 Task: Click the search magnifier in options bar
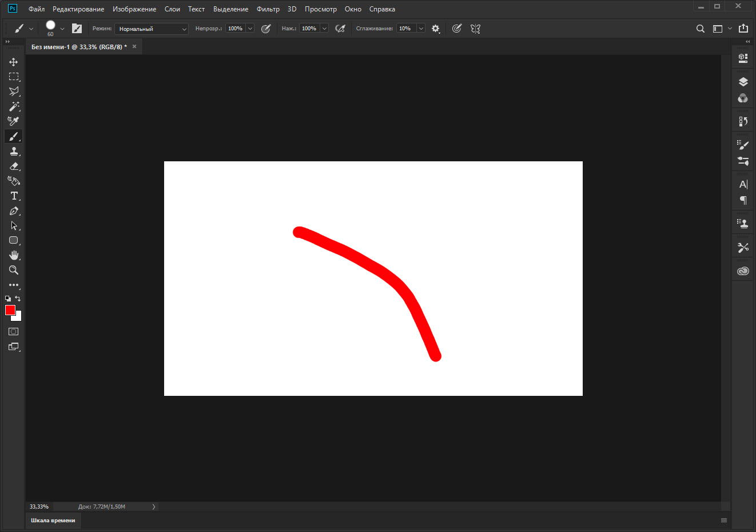tap(700, 29)
